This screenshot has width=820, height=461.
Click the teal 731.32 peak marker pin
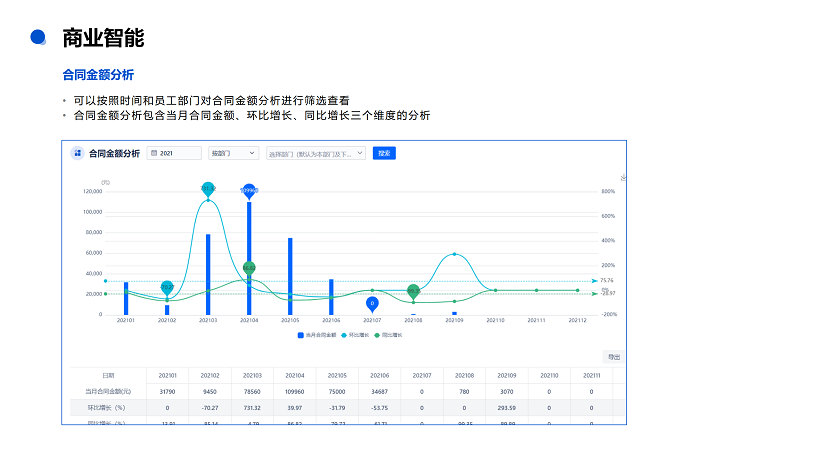pyautogui.click(x=208, y=189)
